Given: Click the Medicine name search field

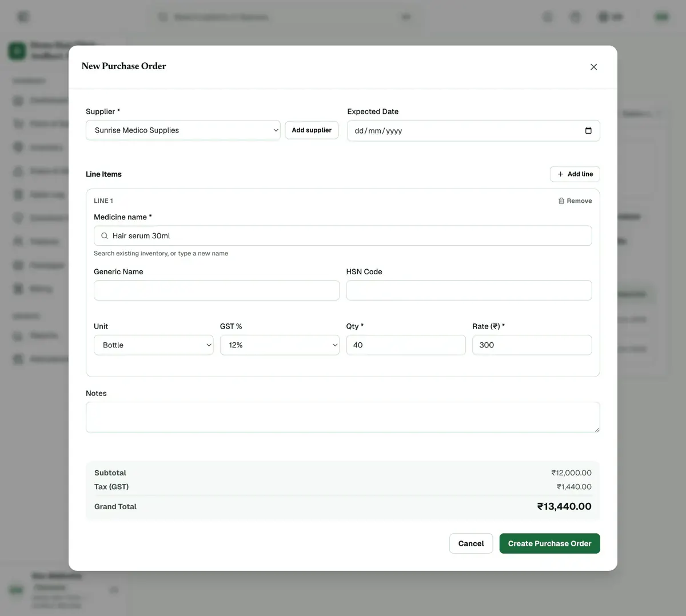Looking at the screenshot, I should click(x=343, y=236).
